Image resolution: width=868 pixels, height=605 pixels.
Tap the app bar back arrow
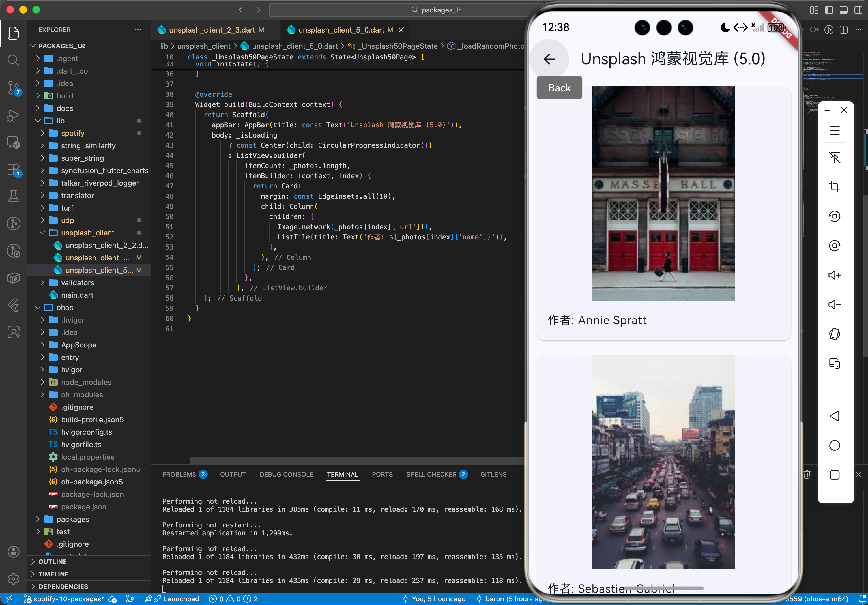pos(549,59)
